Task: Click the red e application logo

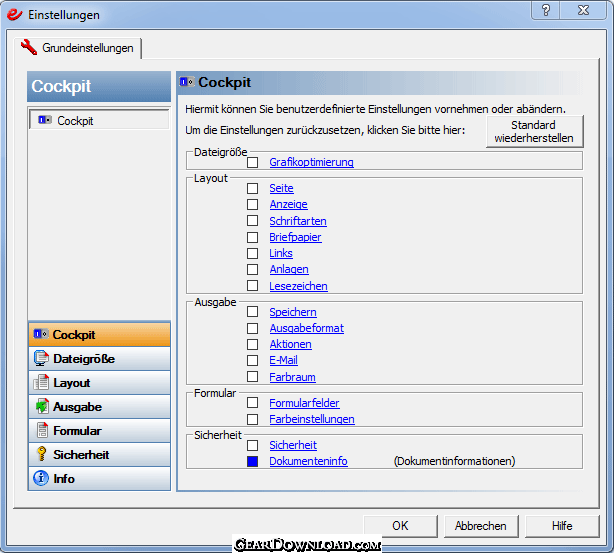Action: click(14, 14)
